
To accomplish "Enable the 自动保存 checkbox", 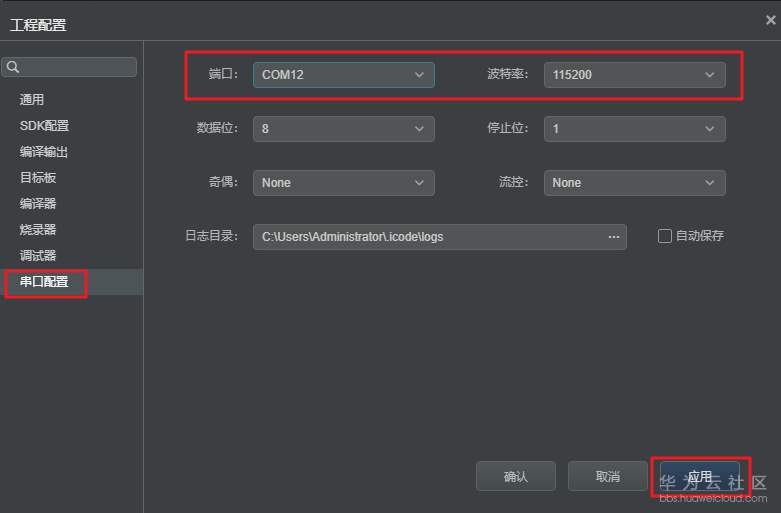I will 664,236.
